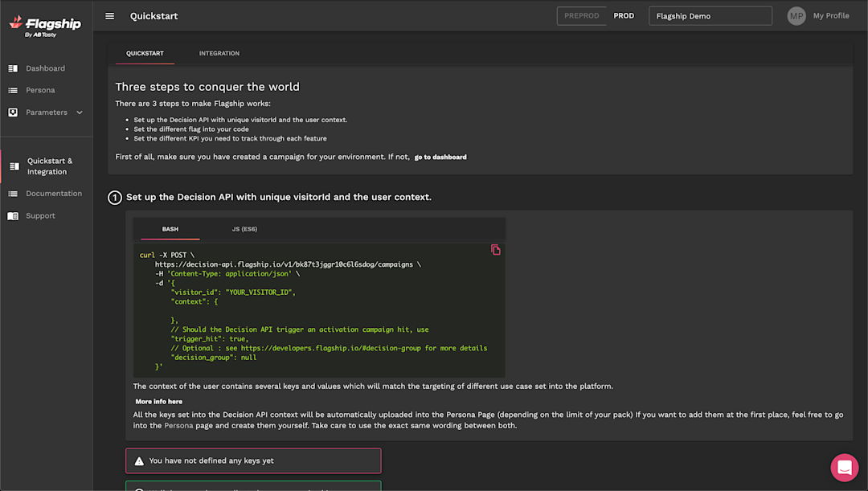Click the Flagship logo
This screenshot has height=491, width=868.
[45, 26]
